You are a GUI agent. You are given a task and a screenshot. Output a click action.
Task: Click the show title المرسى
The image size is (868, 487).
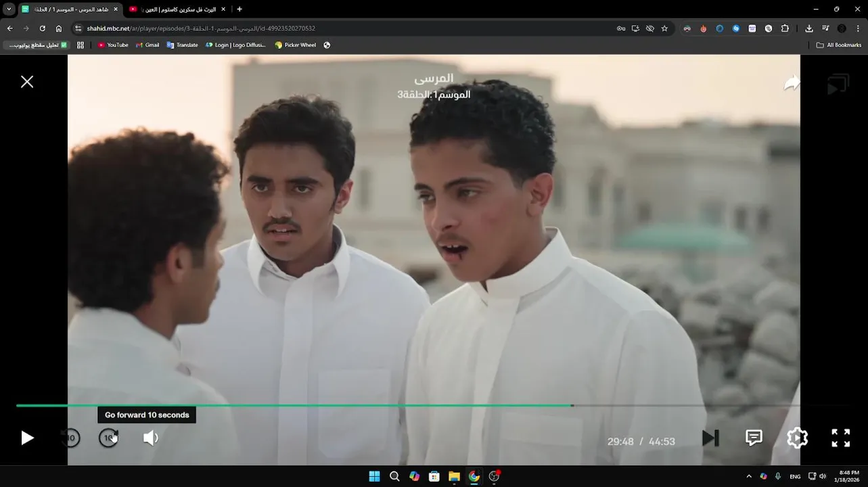(434, 78)
